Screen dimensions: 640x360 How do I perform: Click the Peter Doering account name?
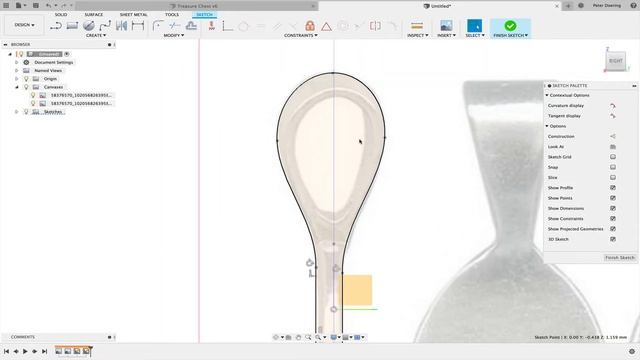tap(607, 6)
